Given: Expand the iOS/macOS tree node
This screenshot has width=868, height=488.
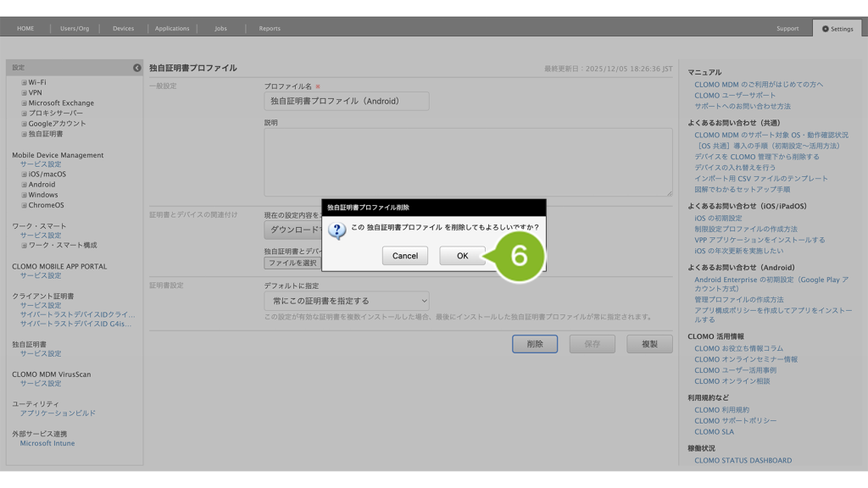Looking at the screenshot, I should (24, 175).
